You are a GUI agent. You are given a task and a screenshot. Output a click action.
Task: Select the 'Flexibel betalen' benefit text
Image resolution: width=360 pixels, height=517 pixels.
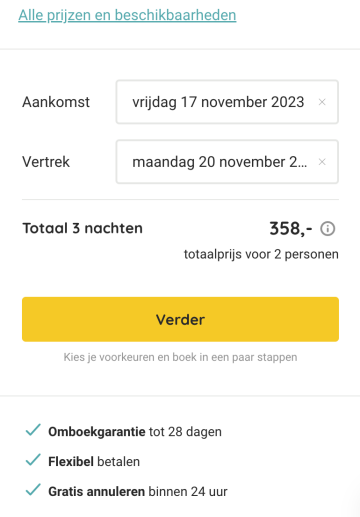click(x=94, y=462)
